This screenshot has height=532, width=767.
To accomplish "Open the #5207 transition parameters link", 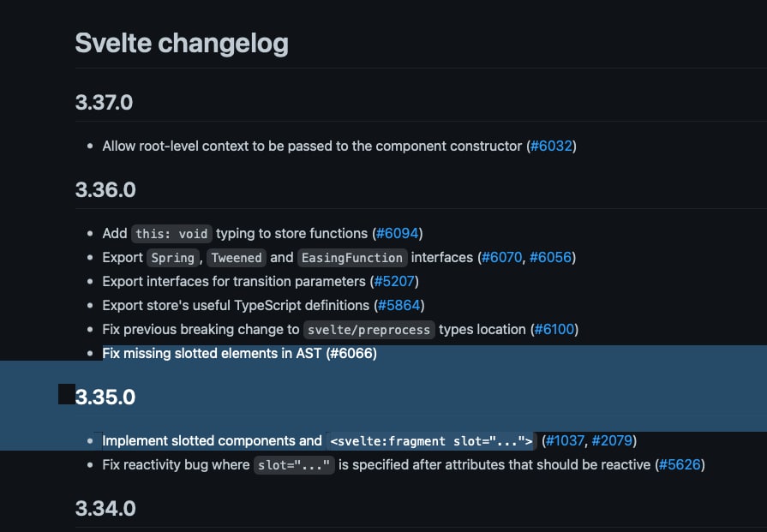I will point(394,282).
